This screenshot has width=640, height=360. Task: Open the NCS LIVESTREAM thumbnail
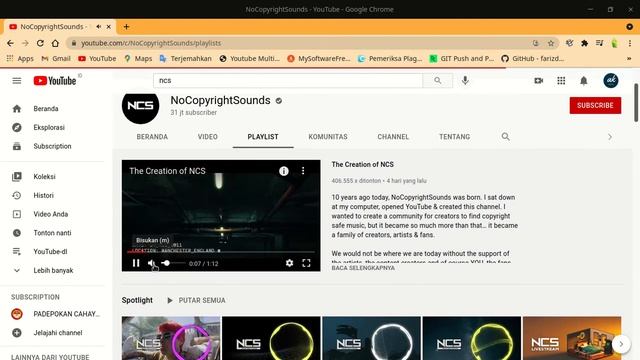[x=572, y=338]
